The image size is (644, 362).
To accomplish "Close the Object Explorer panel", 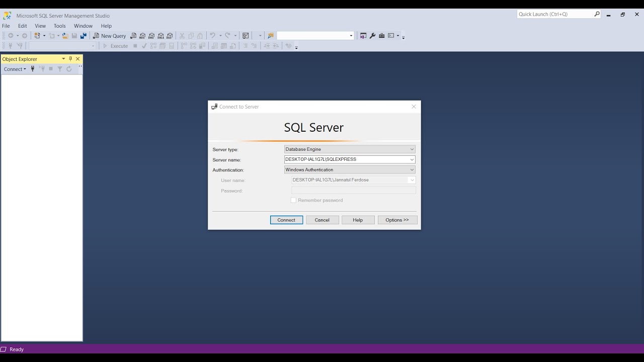I will click(77, 59).
